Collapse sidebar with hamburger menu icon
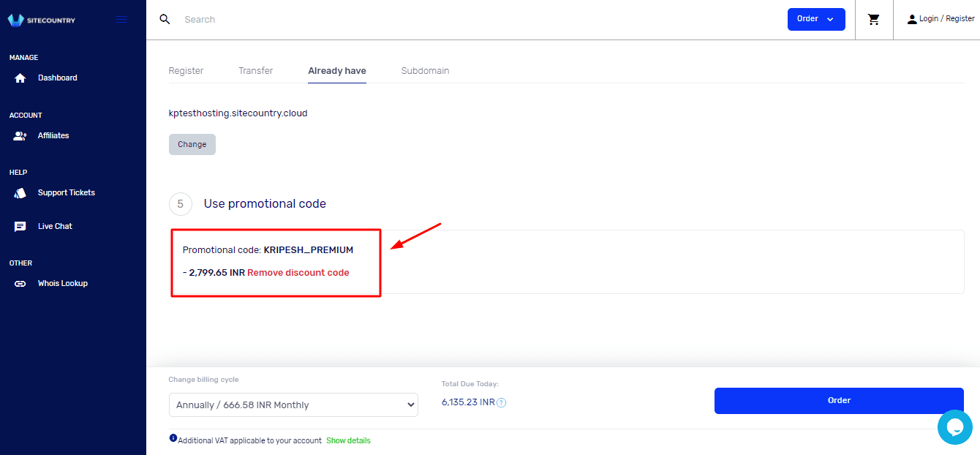Viewport: 980px width, 455px height. point(122,20)
